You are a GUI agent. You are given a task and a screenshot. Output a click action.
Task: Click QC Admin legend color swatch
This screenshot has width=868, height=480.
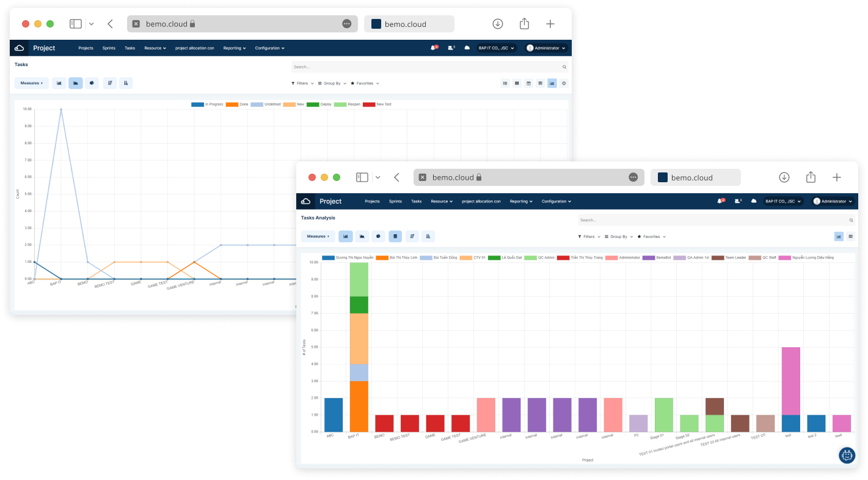(530, 258)
